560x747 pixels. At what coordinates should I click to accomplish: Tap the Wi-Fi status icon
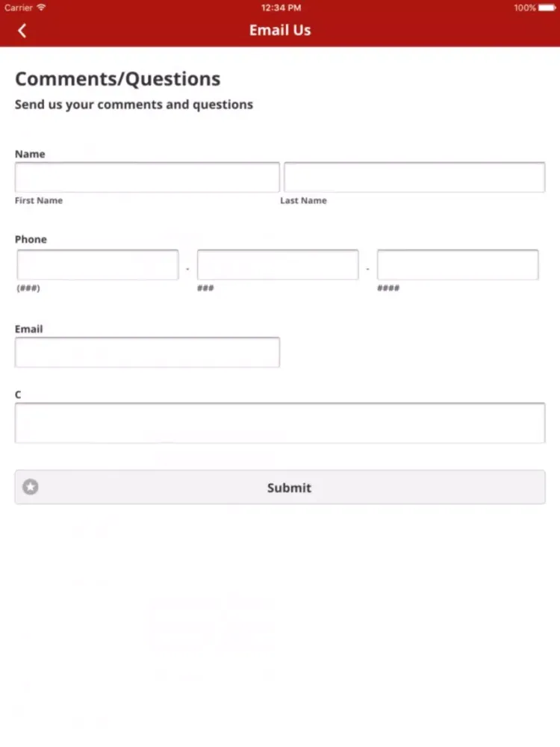41,7
